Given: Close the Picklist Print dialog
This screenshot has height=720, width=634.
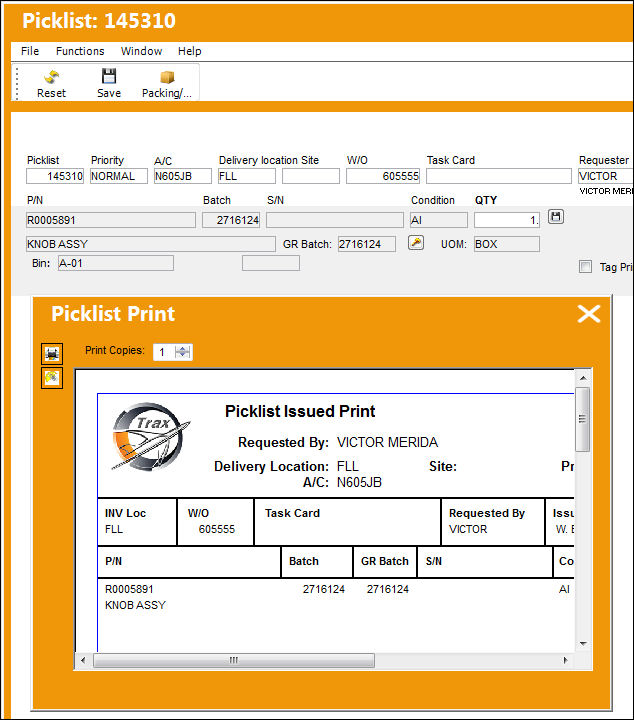Looking at the screenshot, I should point(589,314).
